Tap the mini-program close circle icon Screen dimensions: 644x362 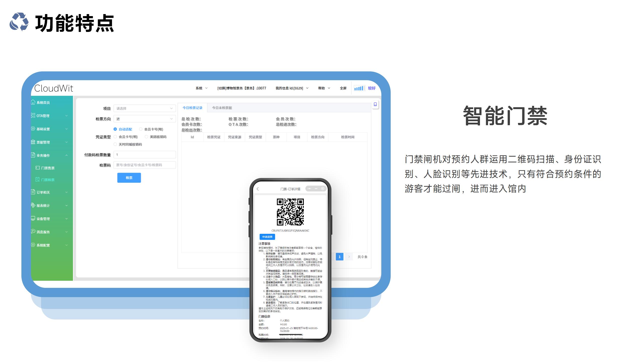323,189
